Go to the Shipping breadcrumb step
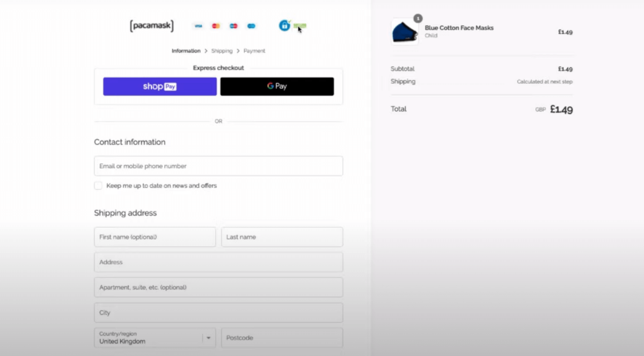The image size is (644, 356). [221, 51]
